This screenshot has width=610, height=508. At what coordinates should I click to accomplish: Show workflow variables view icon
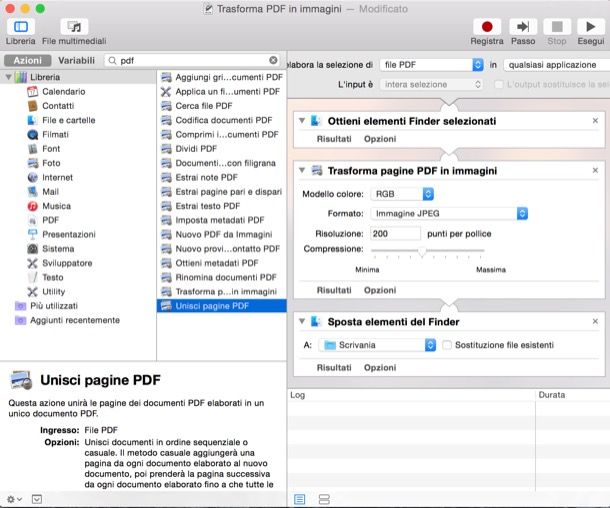pyautogui.click(x=324, y=499)
